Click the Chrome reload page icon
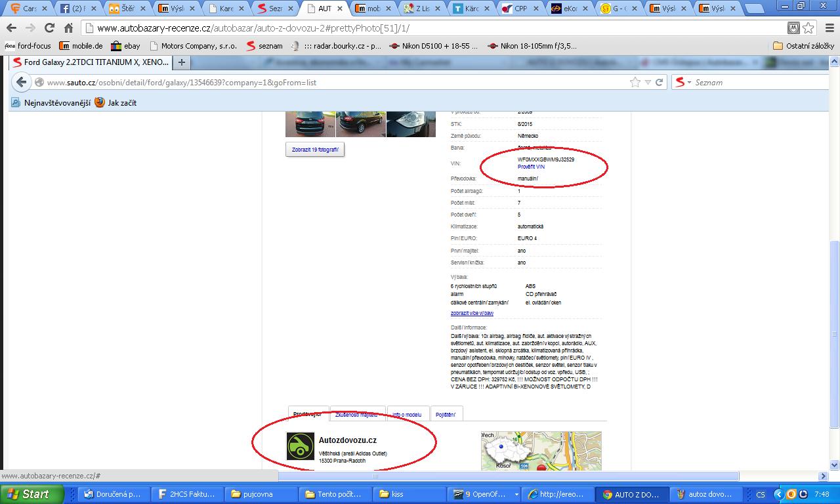The image size is (840, 504). pyautogui.click(x=49, y=28)
